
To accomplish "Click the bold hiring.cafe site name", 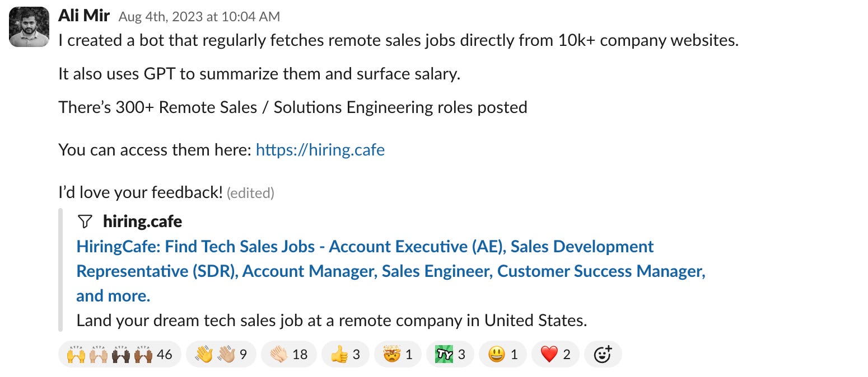I will pos(143,222).
